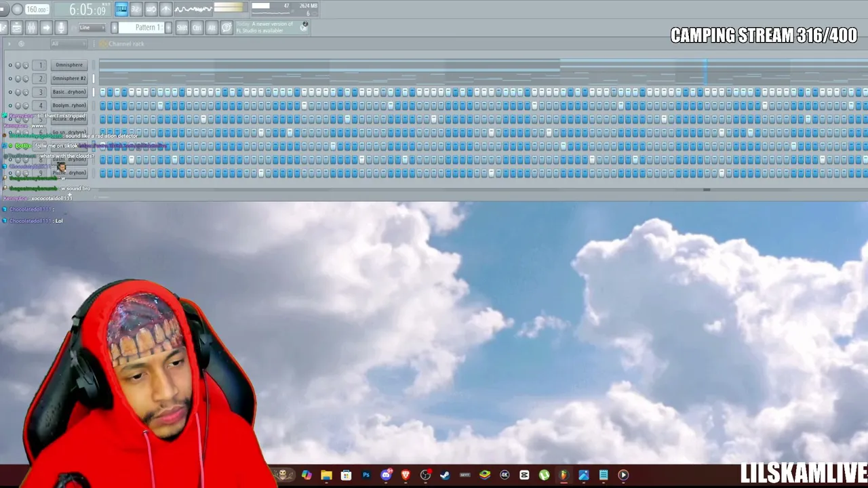868x488 pixels.
Task: Click the CPU and memory usage panel
Action: tap(284, 9)
